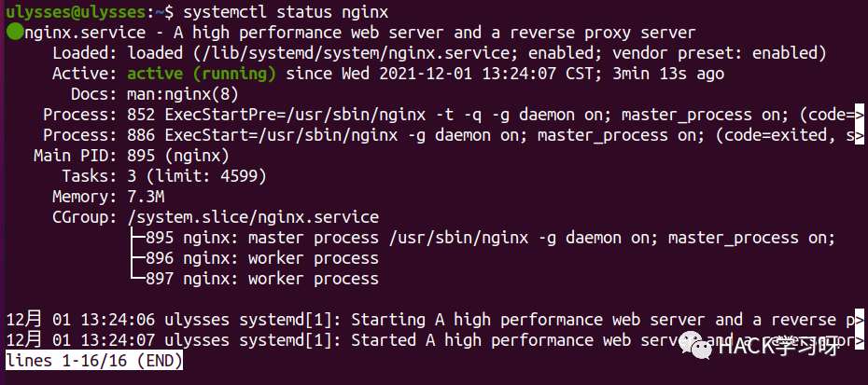Image resolution: width=868 pixels, height=385 pixels.
Task: Click the green nginx service status dot
Action: click(x=13, y=33)
